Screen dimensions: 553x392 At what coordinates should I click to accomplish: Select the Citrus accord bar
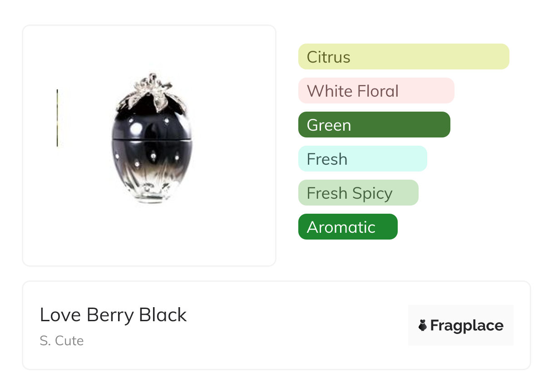coord(403,57)
